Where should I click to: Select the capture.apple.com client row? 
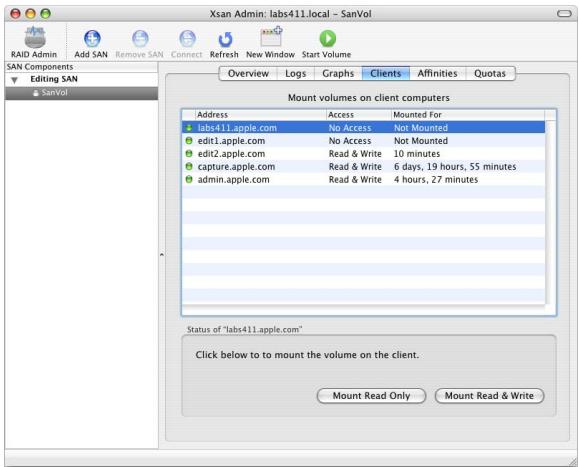click(x=363, y=166)
